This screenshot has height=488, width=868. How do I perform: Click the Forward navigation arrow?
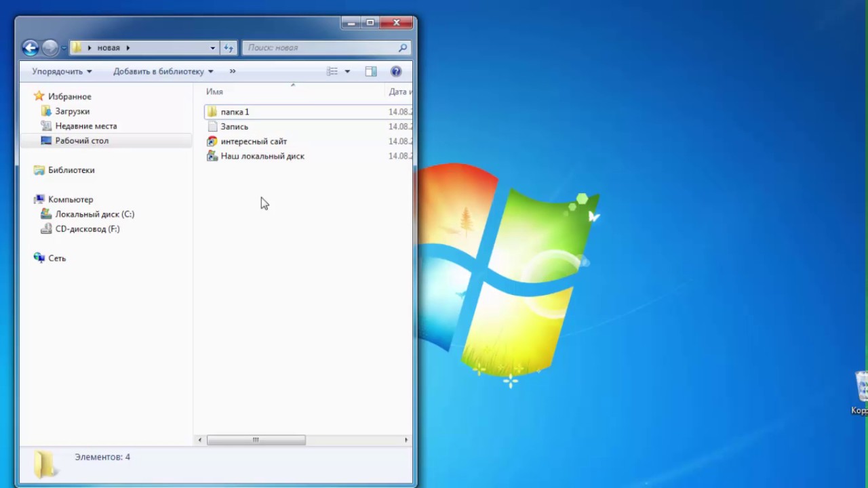50,47
